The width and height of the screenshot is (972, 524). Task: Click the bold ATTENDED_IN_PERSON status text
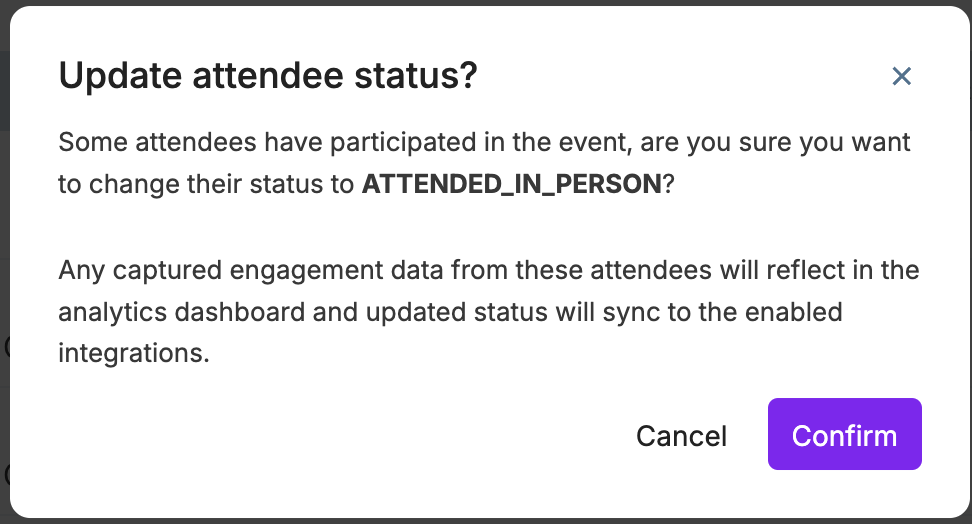tap(512, 185)
